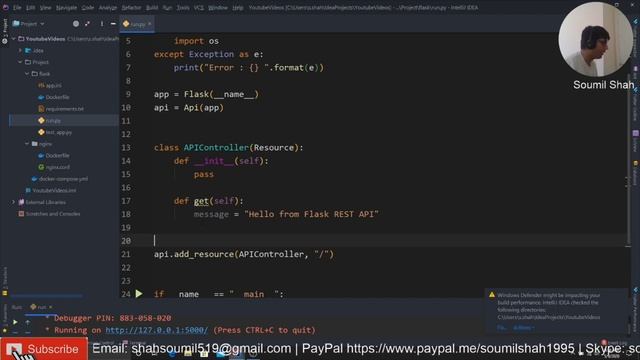This screenshot has width=640, height=360.
Task: Rerun the program from Run panel green arrow
Action: (15, 322)
